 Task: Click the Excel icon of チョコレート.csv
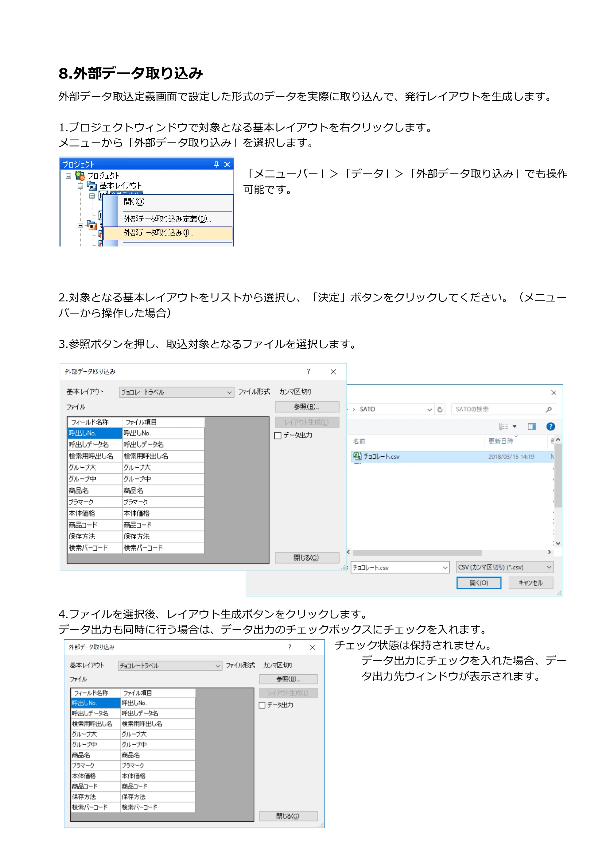357,456
